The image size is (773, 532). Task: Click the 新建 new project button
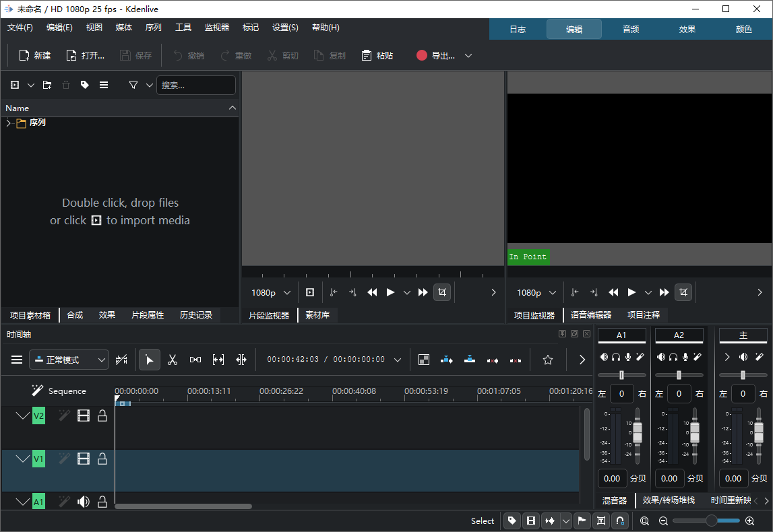[34, 56]
